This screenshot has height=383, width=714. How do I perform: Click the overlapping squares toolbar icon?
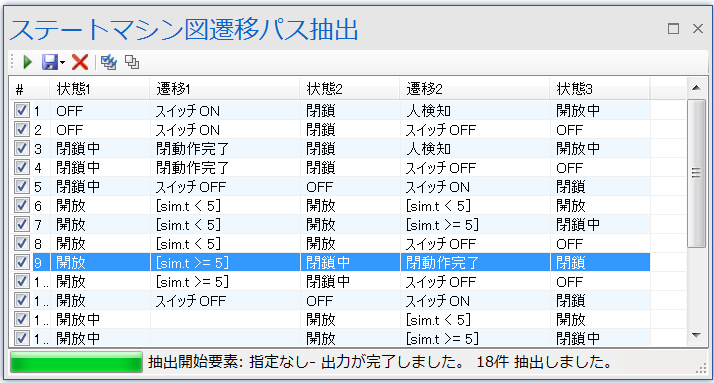point(132,62)
